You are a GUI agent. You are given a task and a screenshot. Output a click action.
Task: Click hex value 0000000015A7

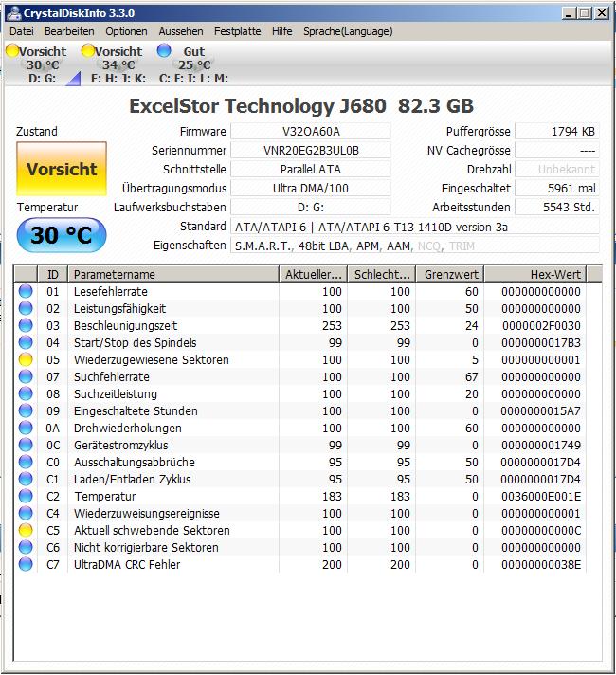[x=541, y=410]
